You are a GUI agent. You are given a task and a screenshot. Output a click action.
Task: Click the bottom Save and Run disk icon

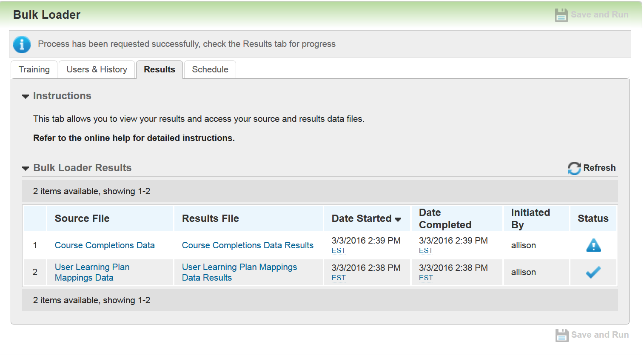pyautogui.click(x=561, y=335)
